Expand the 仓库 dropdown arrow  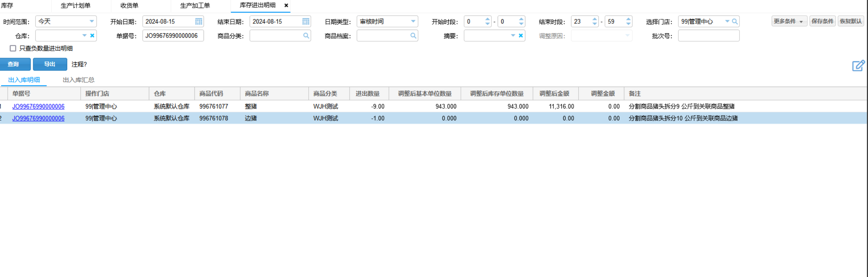[84, 36]
